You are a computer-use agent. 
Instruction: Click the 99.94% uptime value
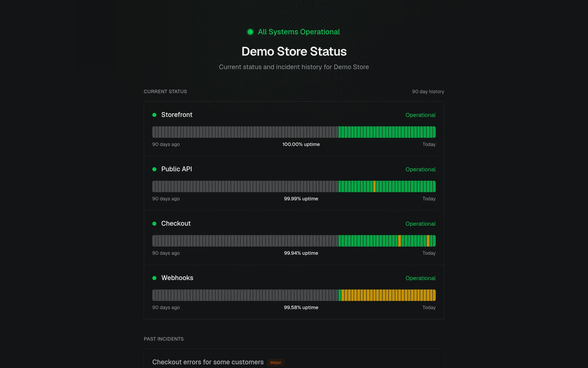coord(301,253)
